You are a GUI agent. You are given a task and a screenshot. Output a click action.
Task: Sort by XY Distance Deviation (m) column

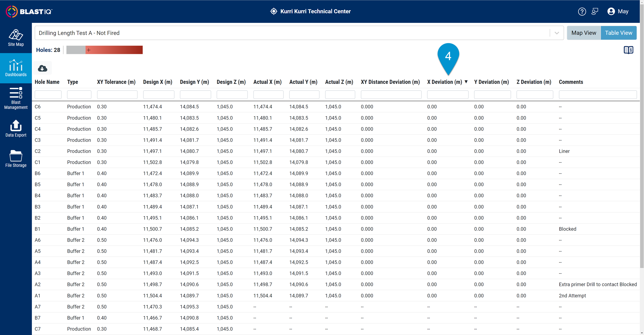390,82
